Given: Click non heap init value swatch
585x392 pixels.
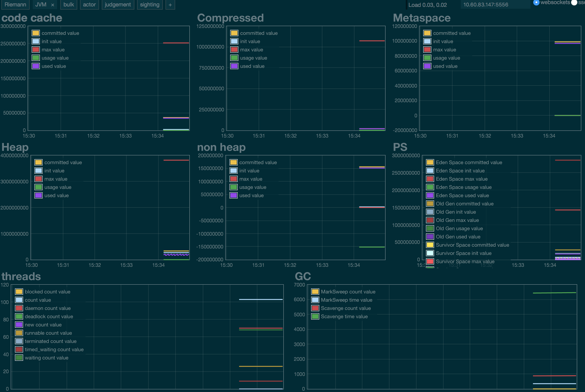Looking at the screenshot, I should (x=234, y=171).
